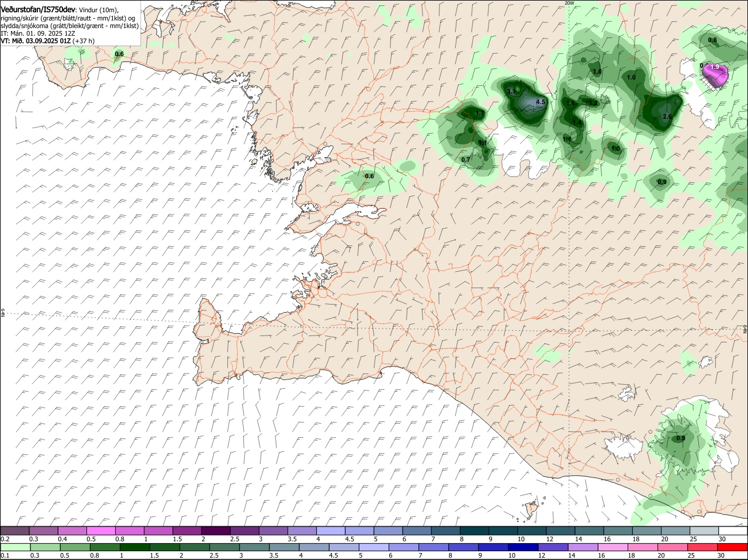Click the 'VT: Mið. 03.09.2025 01Z' valid time
The width and height of the screenshot is (748, 560).
tap(36, 41)
